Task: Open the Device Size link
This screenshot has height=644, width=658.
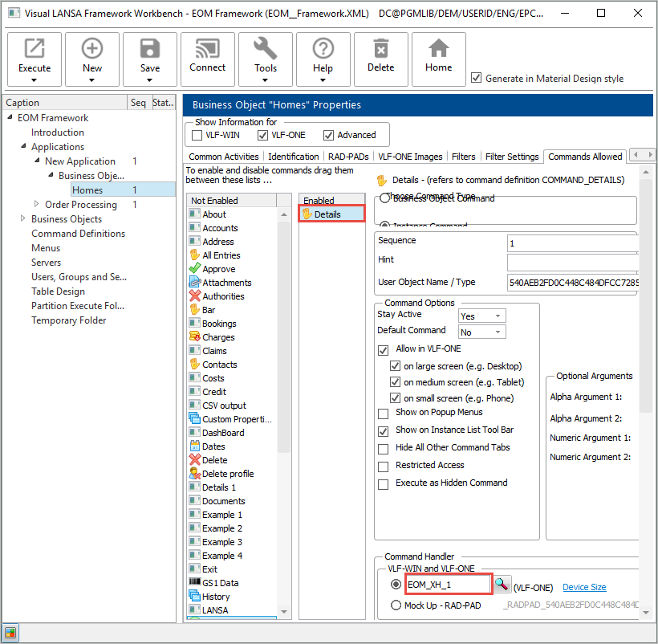Action: click(584, 588)
